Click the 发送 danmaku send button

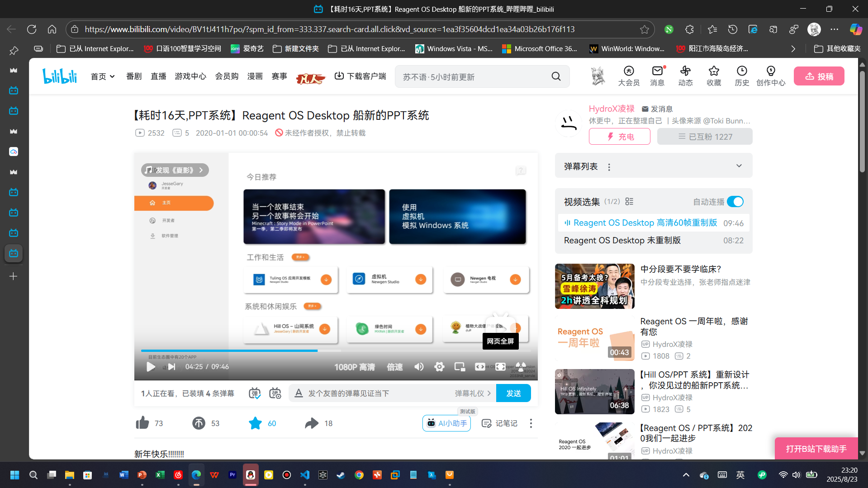513,393
